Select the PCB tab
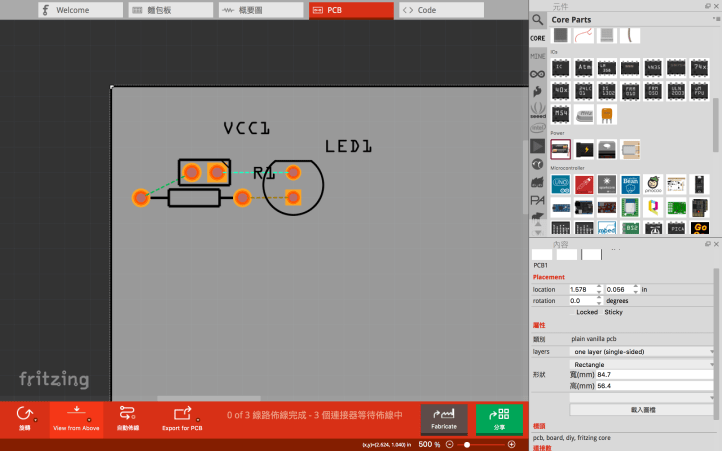 click(x=351, y=10)
